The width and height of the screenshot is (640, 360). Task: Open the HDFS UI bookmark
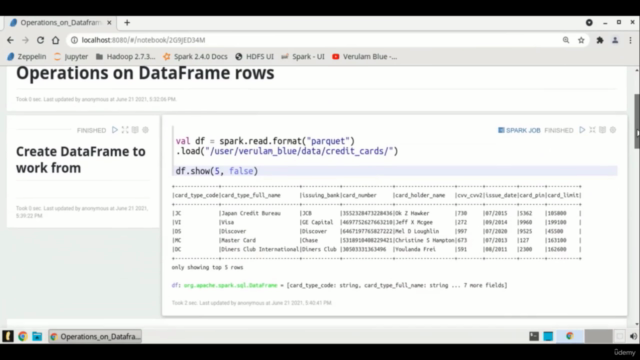254,56
